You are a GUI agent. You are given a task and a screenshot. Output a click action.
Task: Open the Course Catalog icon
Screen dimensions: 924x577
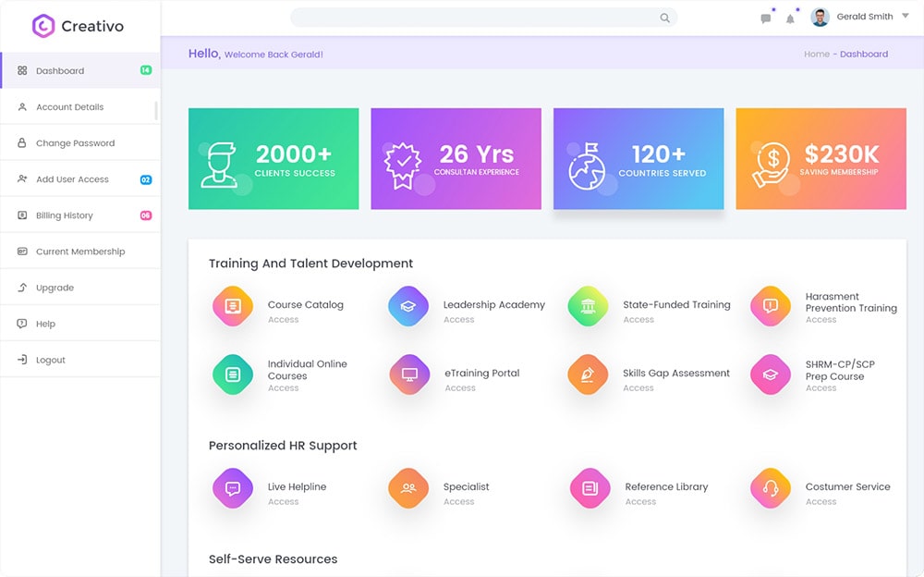click(x=233, y=306)
